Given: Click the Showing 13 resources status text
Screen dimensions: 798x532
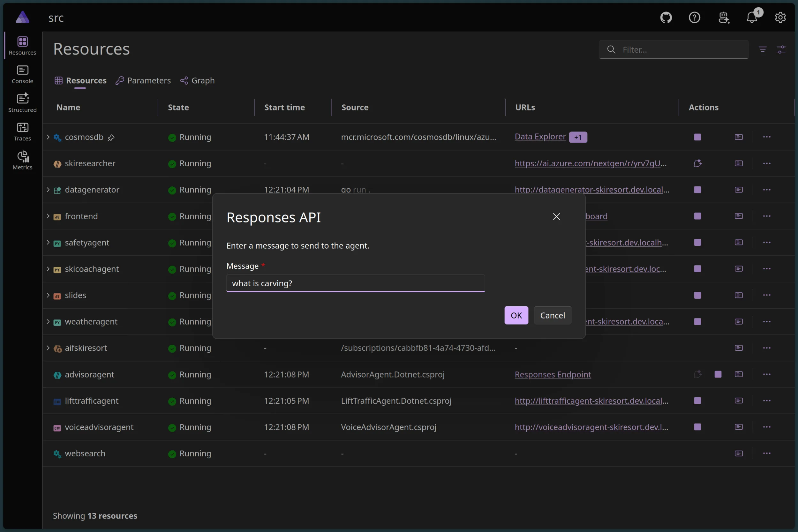Looking at the screenshot, I should click(x=95, y=516).
